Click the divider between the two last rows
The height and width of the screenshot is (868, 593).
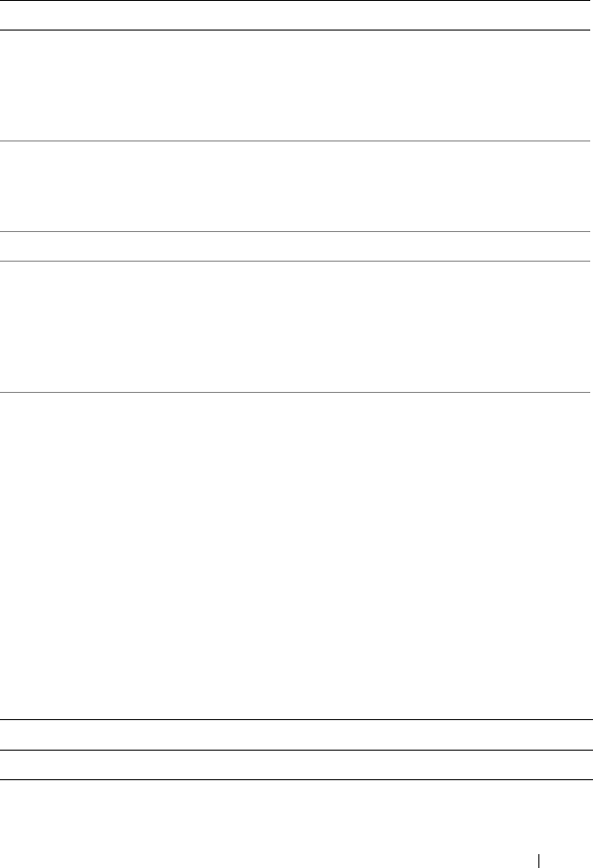[x=296, y=749]
